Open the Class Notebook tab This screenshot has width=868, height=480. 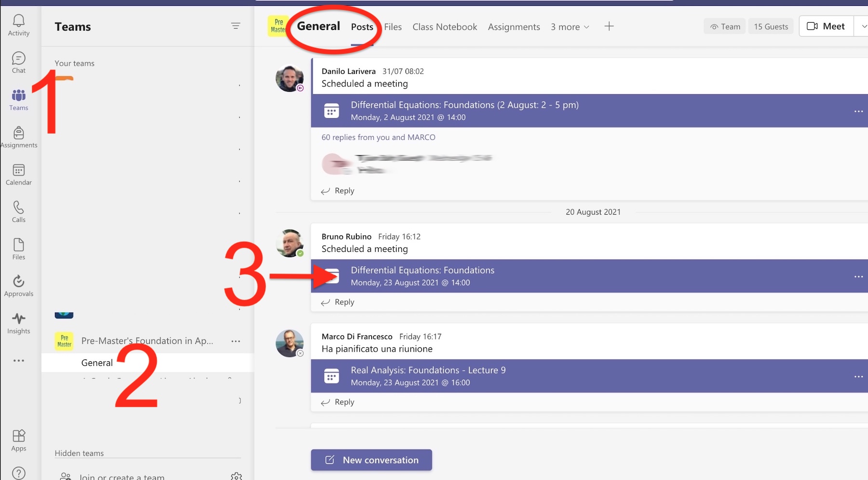pyautogui.click(x=445, y=27)
